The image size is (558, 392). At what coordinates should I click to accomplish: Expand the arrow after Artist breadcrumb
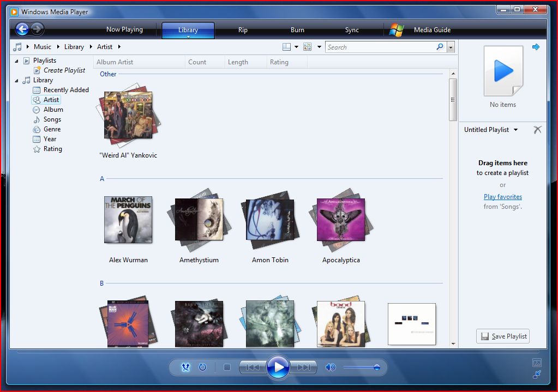click(x=119, y=46)
